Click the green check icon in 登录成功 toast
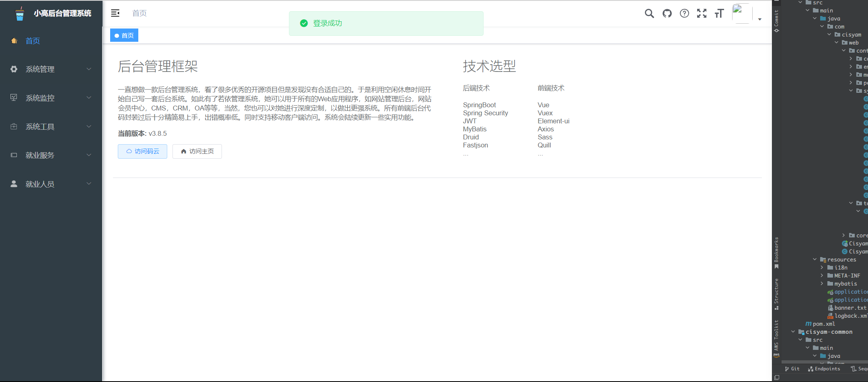Screen dimensions: 868x382 point(304,23)
